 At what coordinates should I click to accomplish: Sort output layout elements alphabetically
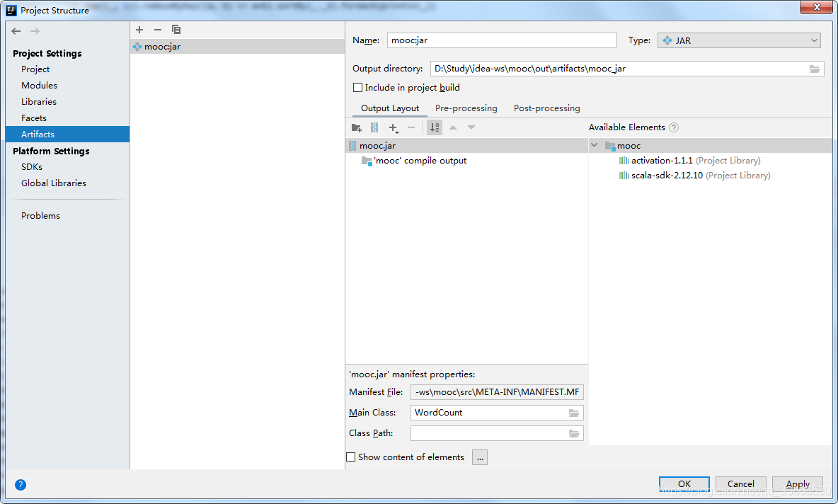click(434, 127)
